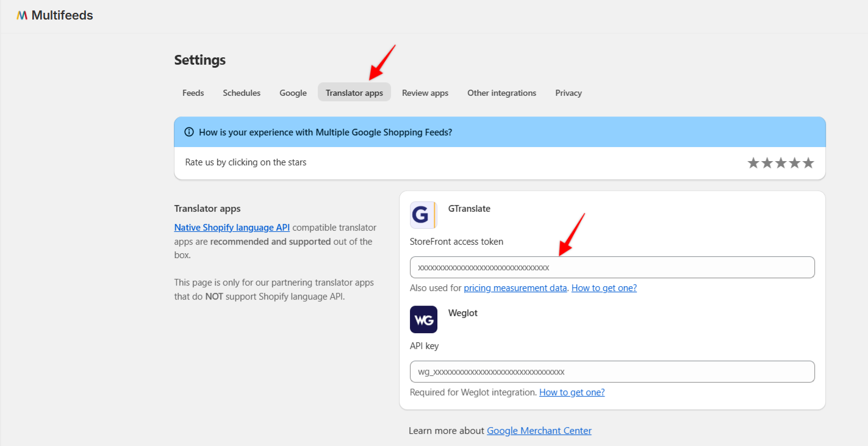
Task: Click the 'Rate us by clicking on the stars' text
Action: (x=246, y=162)
